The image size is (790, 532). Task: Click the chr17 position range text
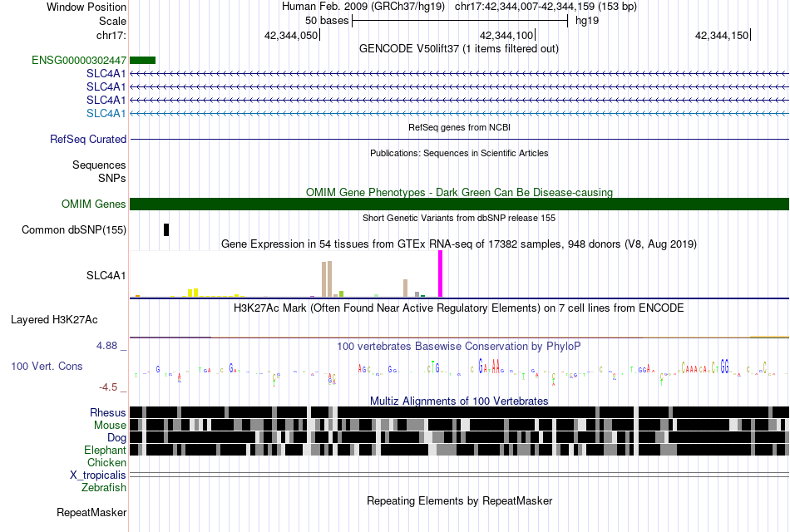coord(546,7)
